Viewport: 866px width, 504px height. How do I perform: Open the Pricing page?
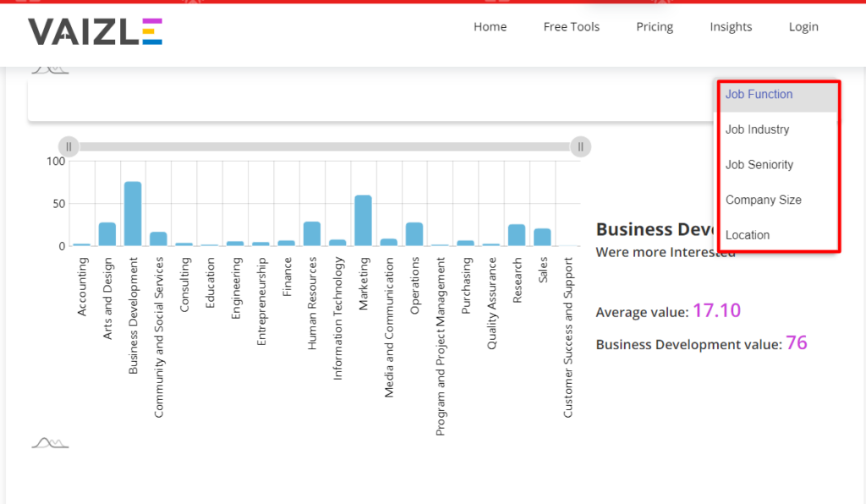[654, 26]
